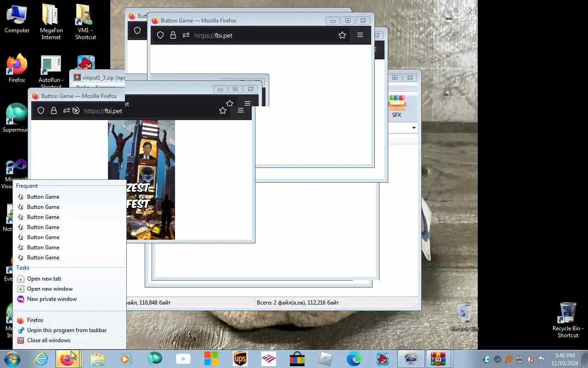The height and width of the screenshot is (368, 588).
Task: Click permissions icon in front-left Firefox window
Action: [67, 110]
